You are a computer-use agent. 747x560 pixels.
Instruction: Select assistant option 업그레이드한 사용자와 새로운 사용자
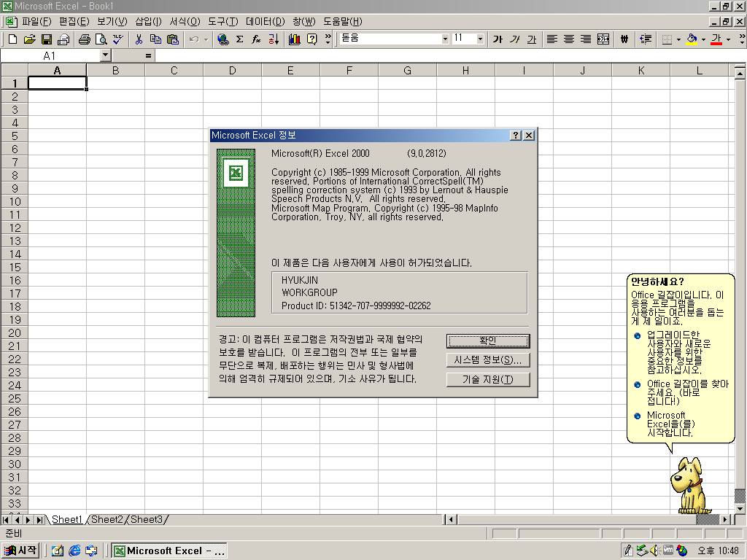tap(678, 352)
